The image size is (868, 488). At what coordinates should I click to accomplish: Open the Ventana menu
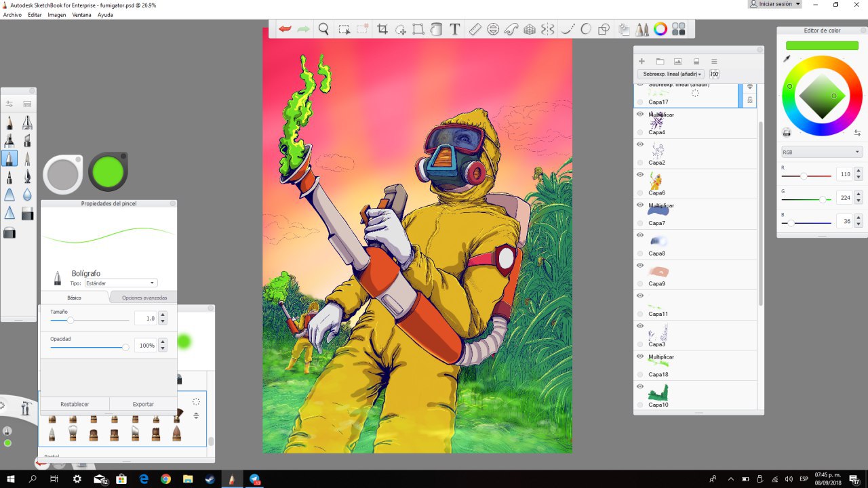point(81,15)
